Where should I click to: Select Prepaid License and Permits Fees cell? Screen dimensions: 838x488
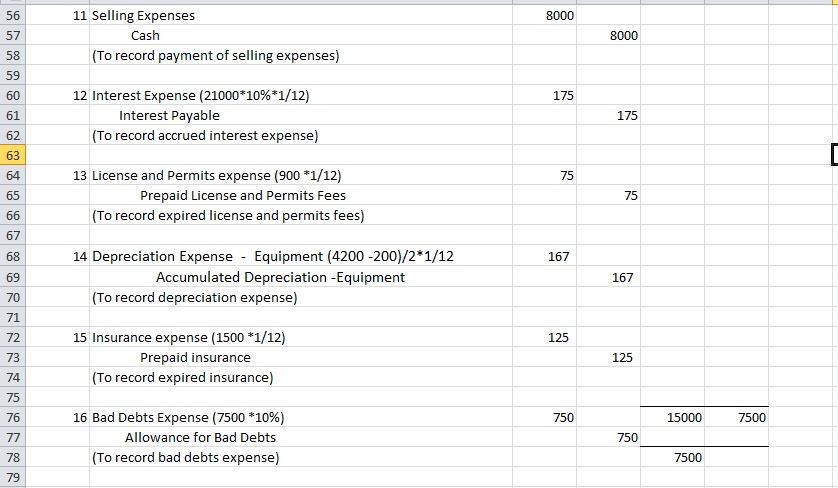click(301, 196)
